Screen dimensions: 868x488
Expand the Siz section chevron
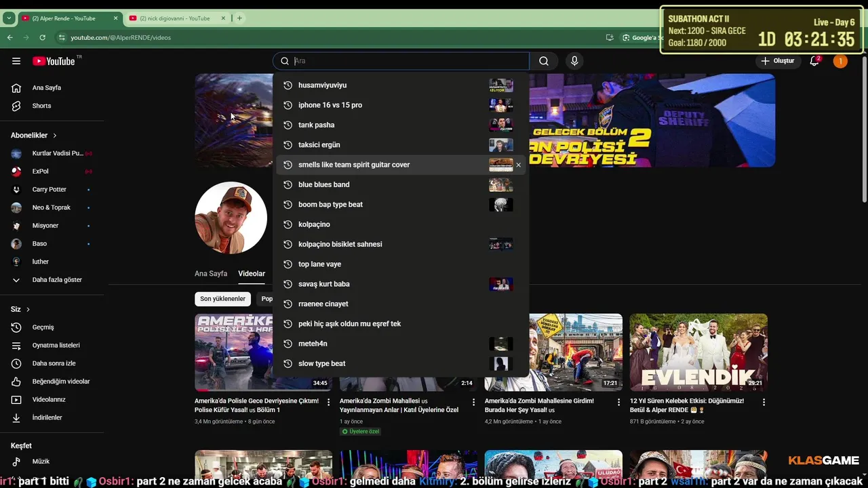(x=28, y=310)
